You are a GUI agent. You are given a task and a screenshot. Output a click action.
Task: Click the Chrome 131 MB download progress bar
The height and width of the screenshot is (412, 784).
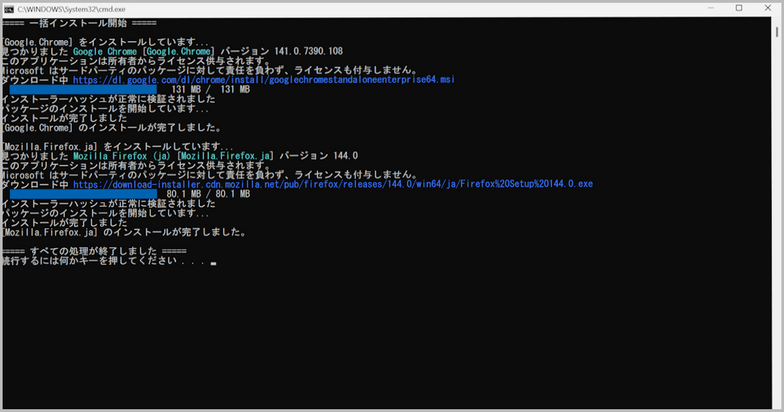pyautogui.click(x=83, y=89)
